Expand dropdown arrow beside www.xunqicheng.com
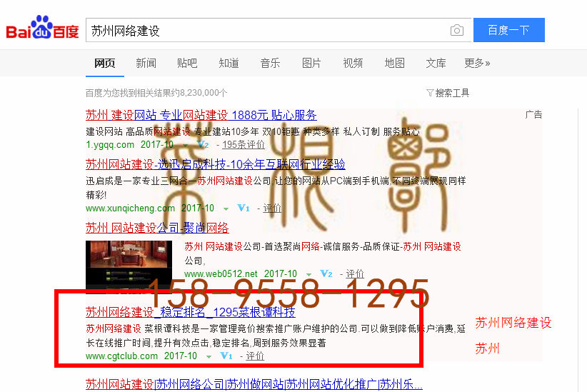The width and height of the screenshot is (587, 392). click(226, 209)
